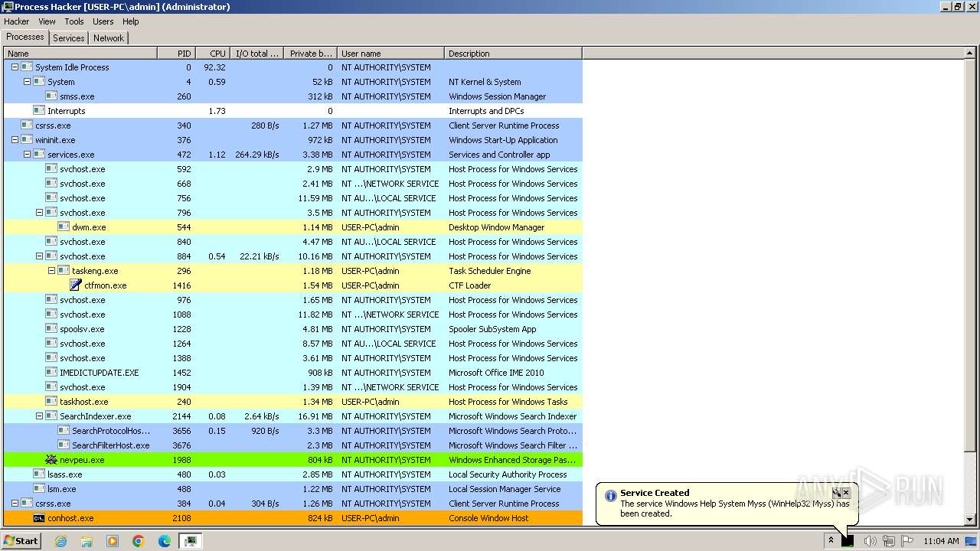The image size is (980, 551).
Task: Show hidden tray icons arrow
Action: [831, 541]
